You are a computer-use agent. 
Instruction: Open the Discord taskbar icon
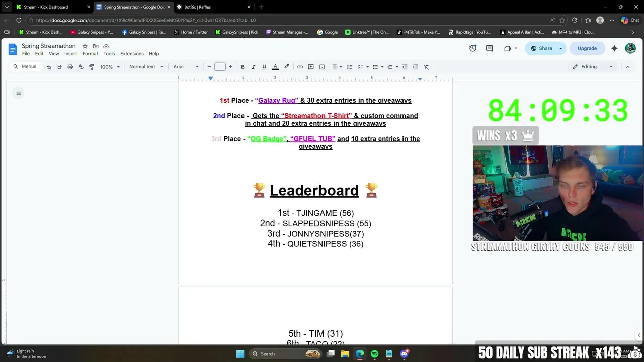(404, 354)
